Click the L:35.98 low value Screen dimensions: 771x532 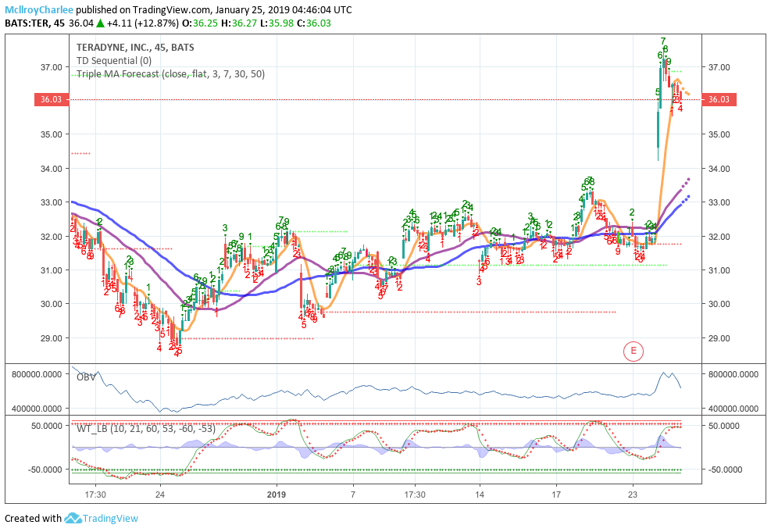coord(277,23)
